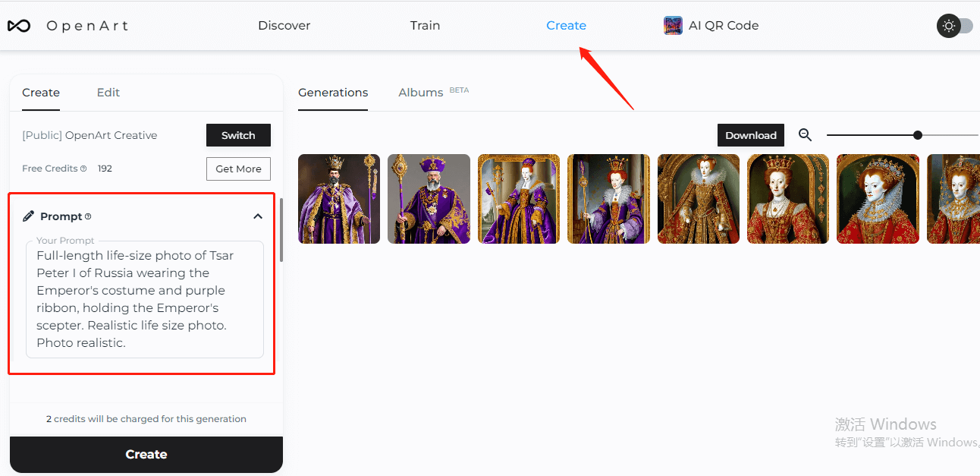Open the sixth thumbnail, crowned queen in red dress
The width and height of the screenshot is (980, 476).
[x=788, y=199]
